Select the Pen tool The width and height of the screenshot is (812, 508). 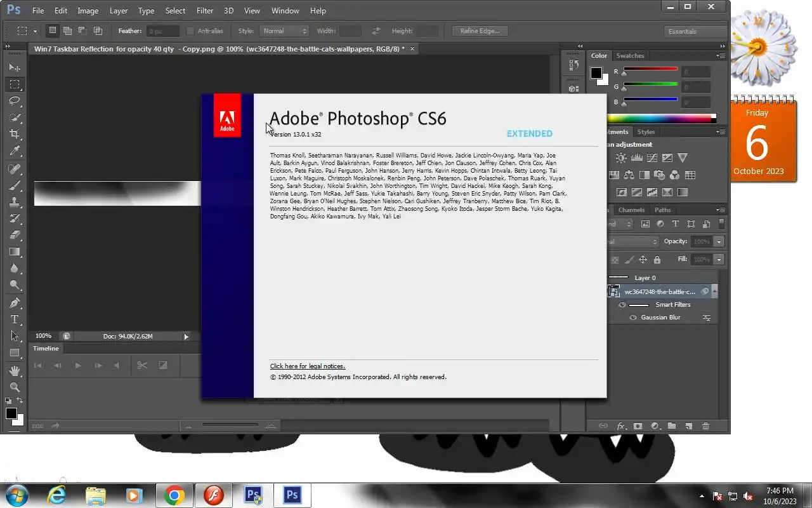click(x=15, y=303)
